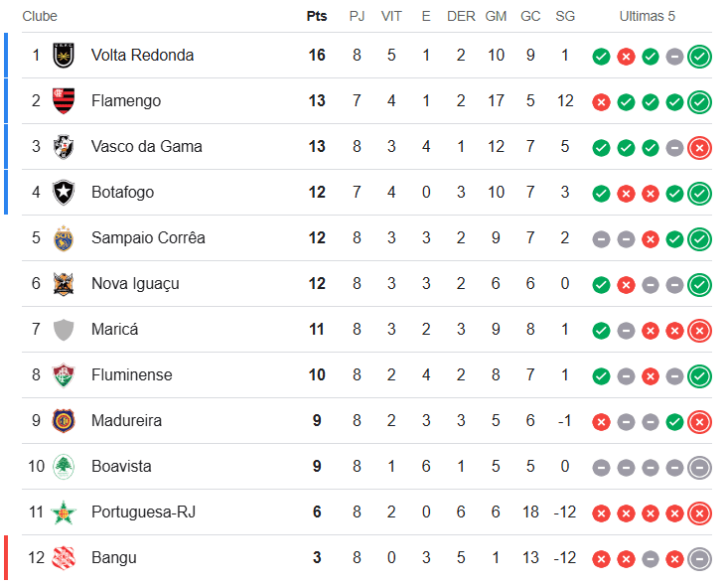Click the Boavista tree crest
Viewport: 728px width, 585px height.
[64, 467]
